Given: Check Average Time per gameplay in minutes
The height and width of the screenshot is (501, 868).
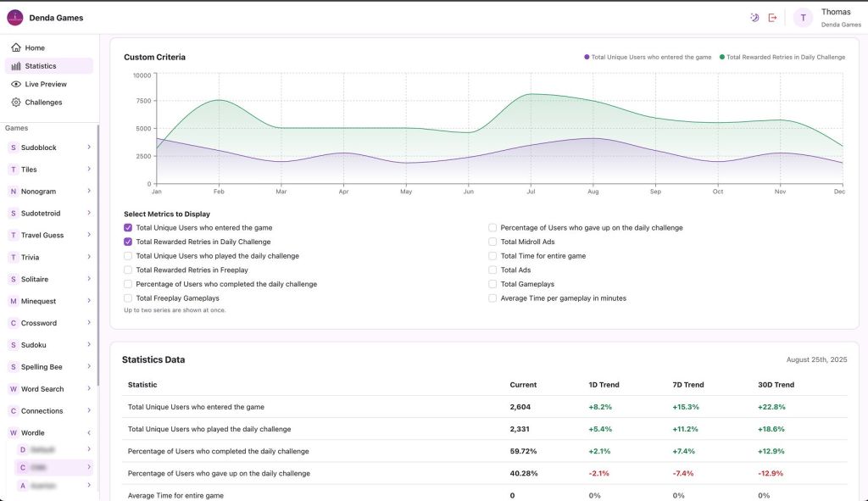Looking at the screenshot, I should (492, 298).
